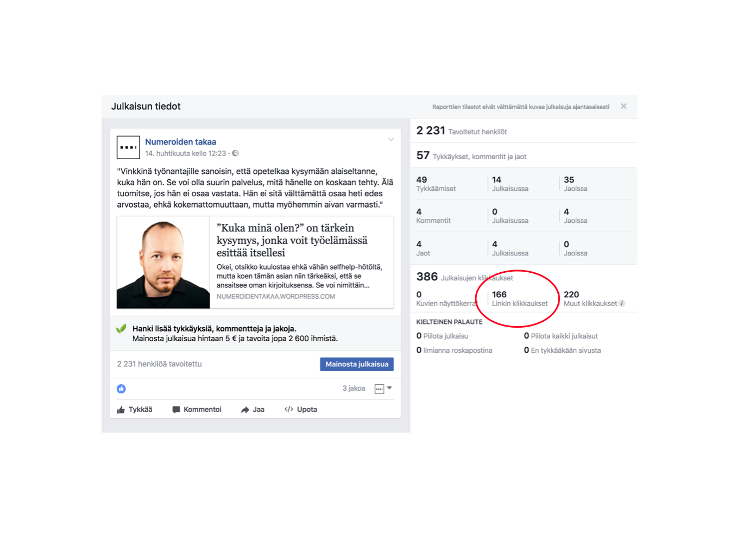Screen dimensions: 756x538
Task: Click the Mainosta julkaisua button
Action: tap(357, 364)
